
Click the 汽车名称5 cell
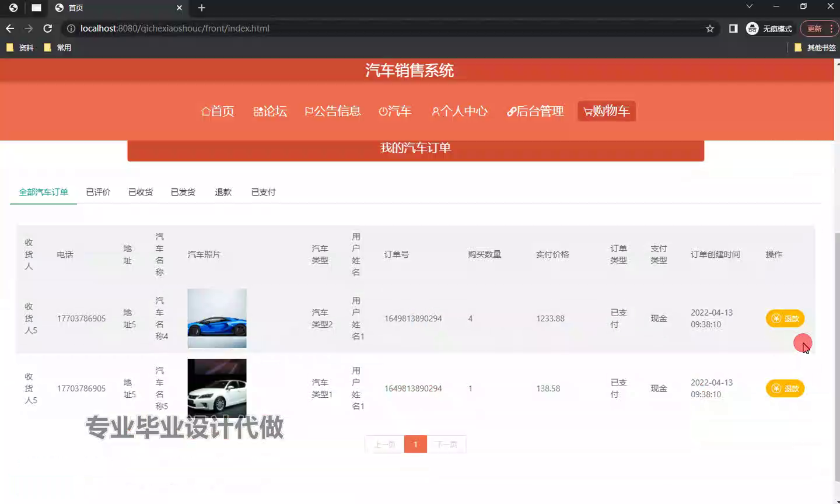162,388
